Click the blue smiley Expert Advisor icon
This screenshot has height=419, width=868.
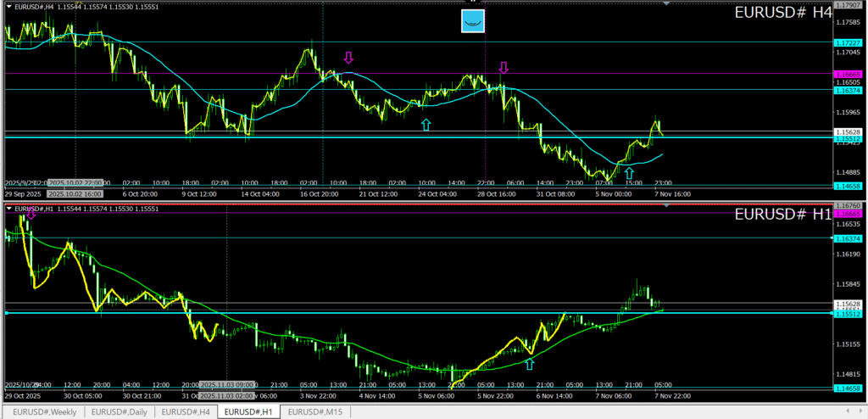[x=472, y=21]
